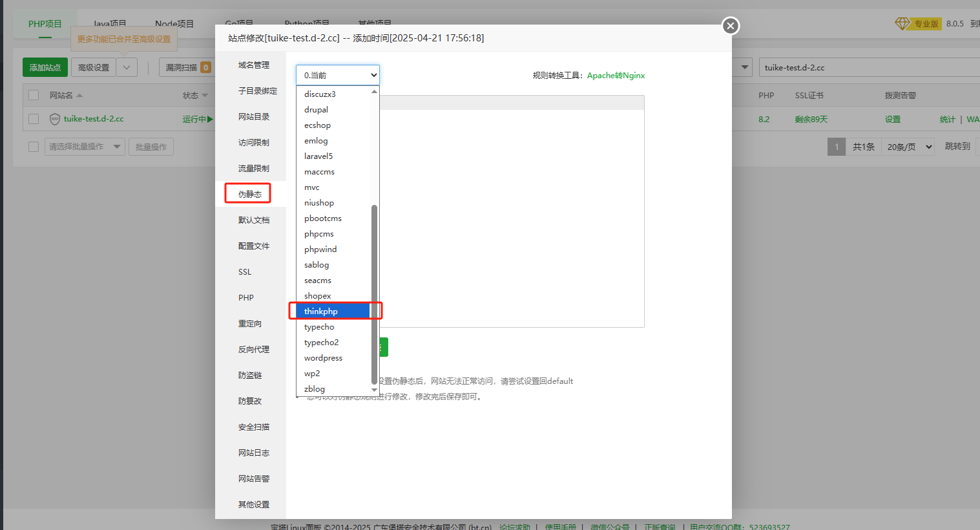Click the vulnerability scan count badge
The width and height of the screenshot is (980, 530).
pyautogui.click(x=205, y=67)
